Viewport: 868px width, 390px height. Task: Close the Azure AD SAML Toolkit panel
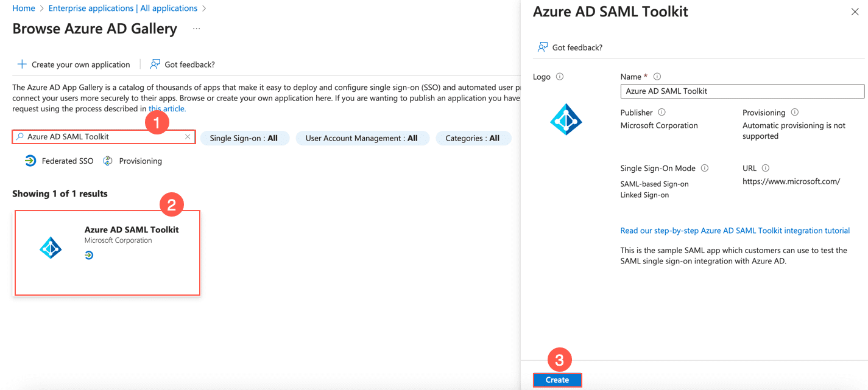pyautogui.click(x=855, y=12)
